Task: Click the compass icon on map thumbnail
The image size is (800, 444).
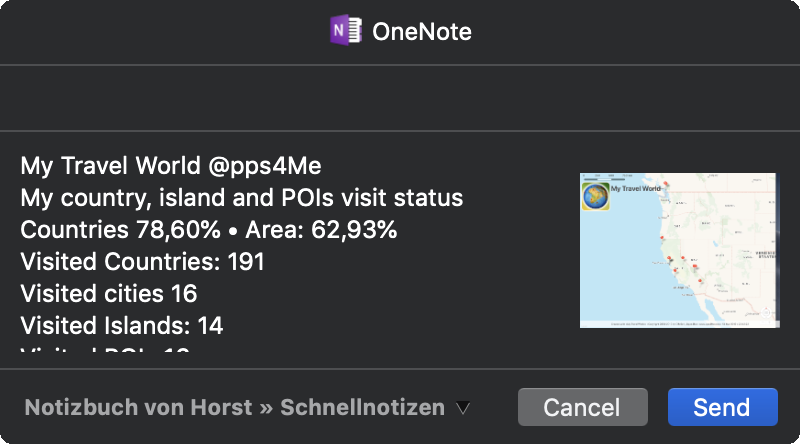Action: [x=766, y=313]
